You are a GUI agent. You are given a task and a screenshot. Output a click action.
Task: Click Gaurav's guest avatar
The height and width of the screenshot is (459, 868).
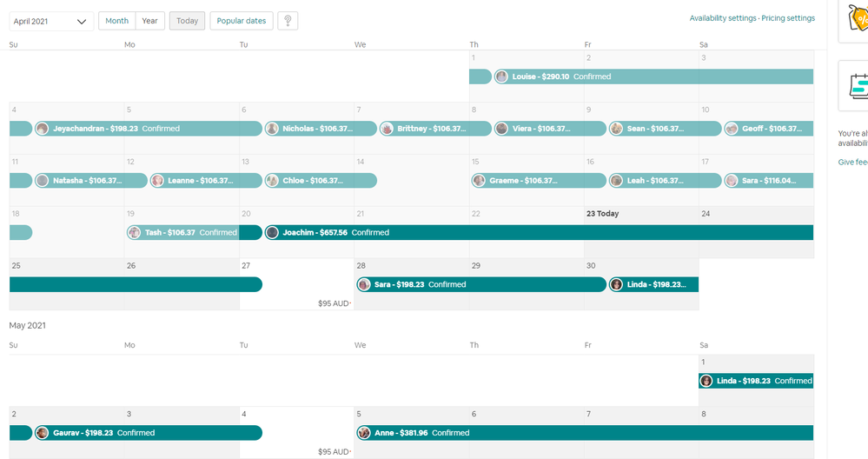[42, 433]
